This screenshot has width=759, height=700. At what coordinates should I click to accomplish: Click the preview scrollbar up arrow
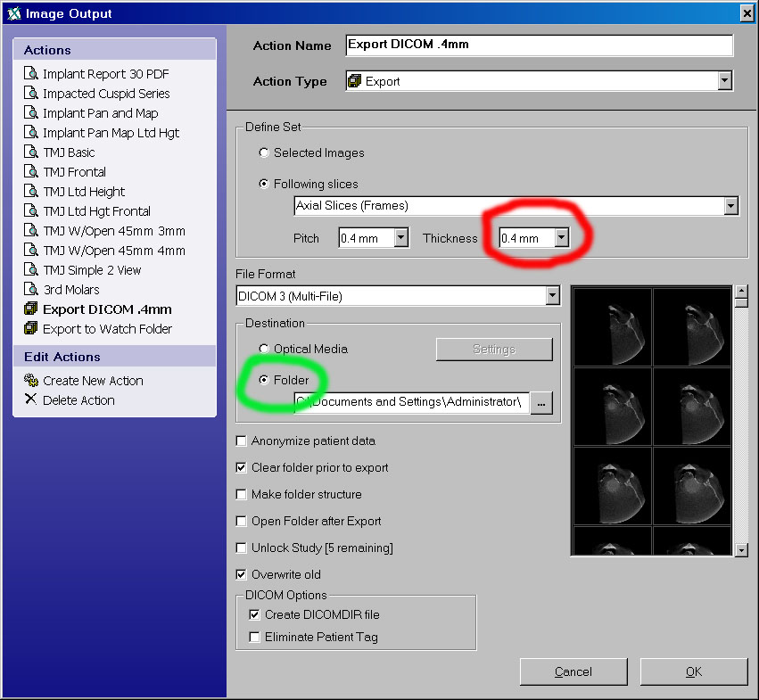(741, 291)
